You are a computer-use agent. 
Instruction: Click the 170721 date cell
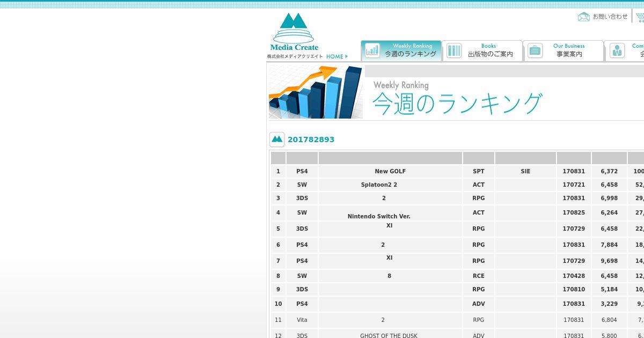point(574,185)
